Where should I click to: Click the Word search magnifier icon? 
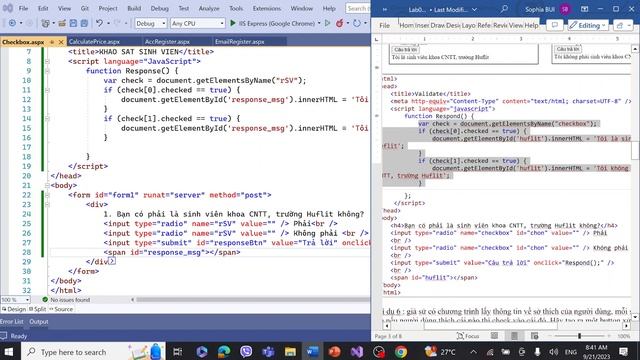click(504, 9)
